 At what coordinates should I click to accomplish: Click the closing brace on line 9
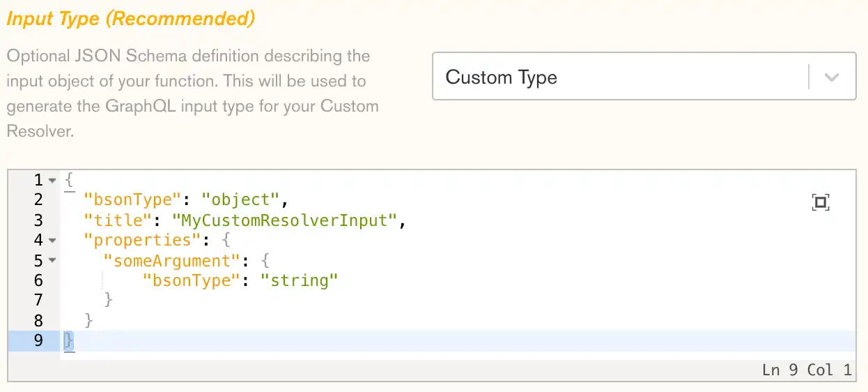pos(68,340)
